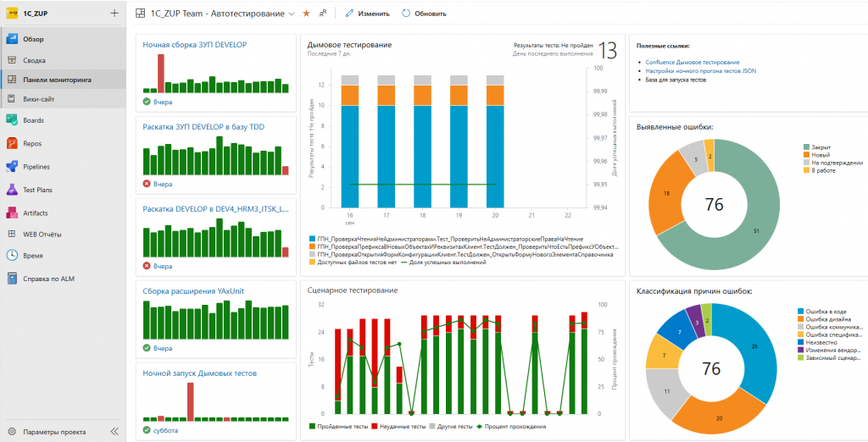This screenshot has width=868, height=442.
Task: Click the team members icon beside star
Action: point(323,14)
